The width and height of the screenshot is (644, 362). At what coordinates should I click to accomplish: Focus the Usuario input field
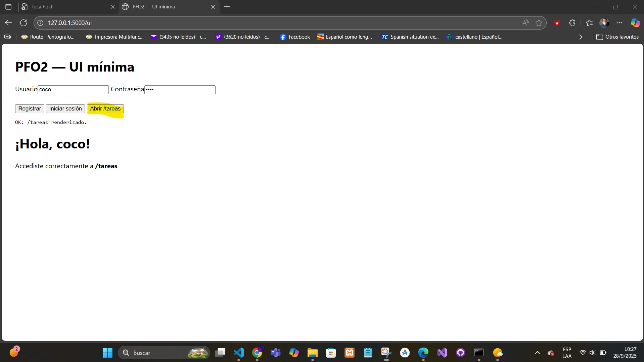(x=73, y=90)
